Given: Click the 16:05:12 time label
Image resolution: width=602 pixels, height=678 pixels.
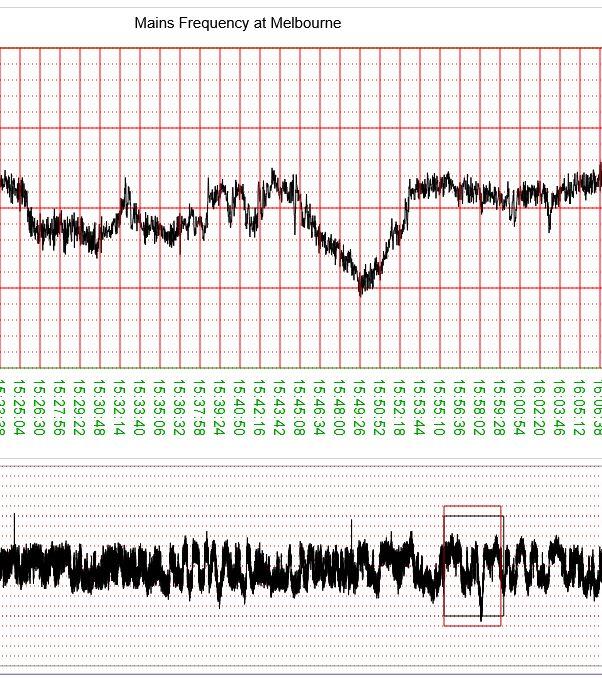Looking at the screenshot, I should (x=580, y=407).
